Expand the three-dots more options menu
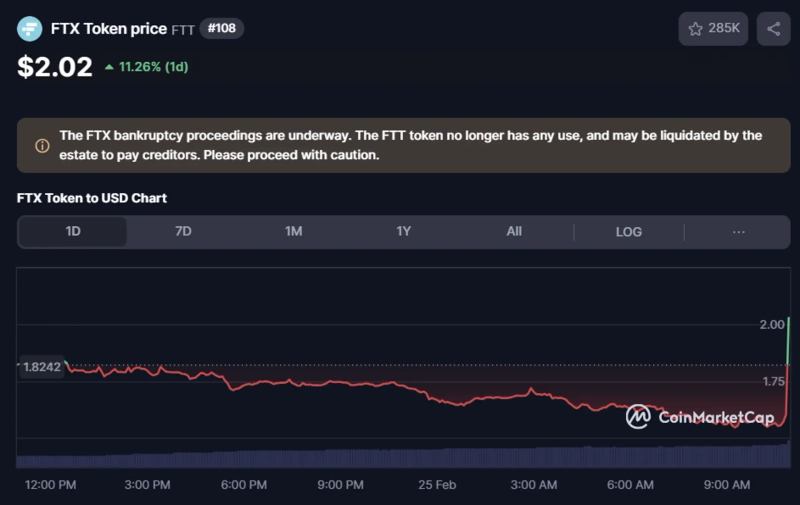 pos(738,231)
